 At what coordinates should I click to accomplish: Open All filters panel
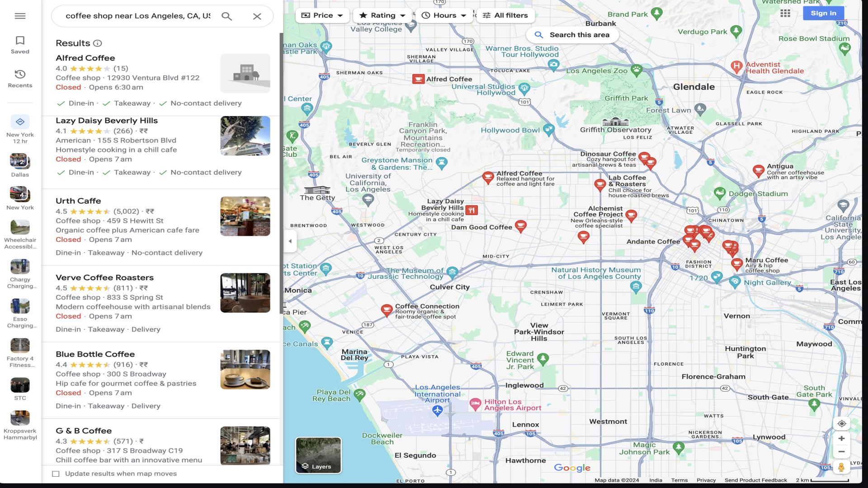[505, 15]
